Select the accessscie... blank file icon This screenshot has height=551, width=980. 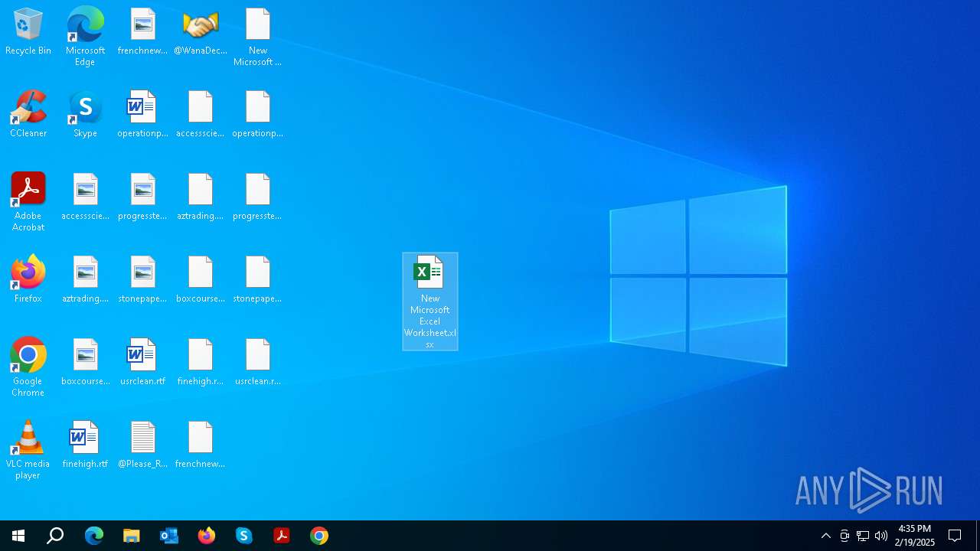click(x=200, y=115)
